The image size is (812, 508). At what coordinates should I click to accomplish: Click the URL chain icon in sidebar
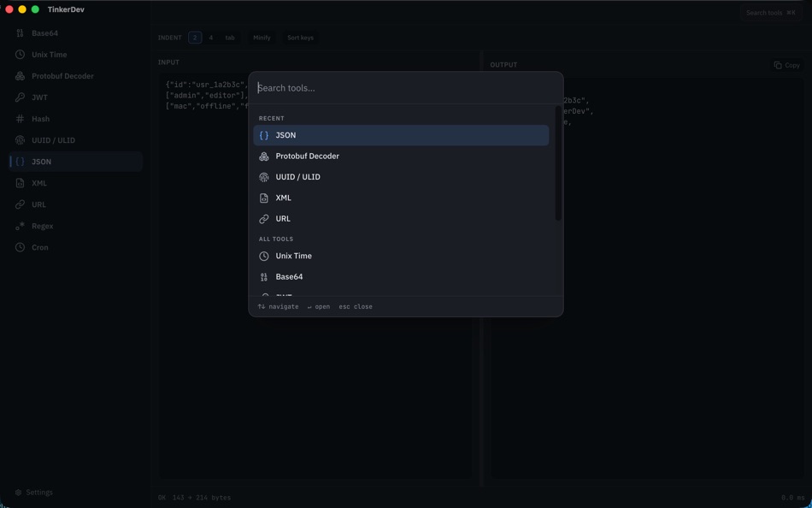[20, 204]
